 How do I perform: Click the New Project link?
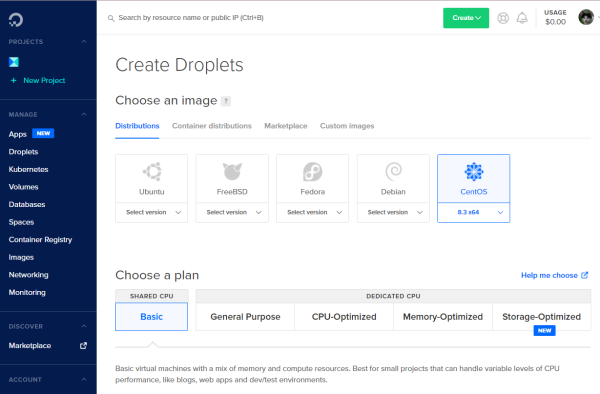(x=44, y=80)
